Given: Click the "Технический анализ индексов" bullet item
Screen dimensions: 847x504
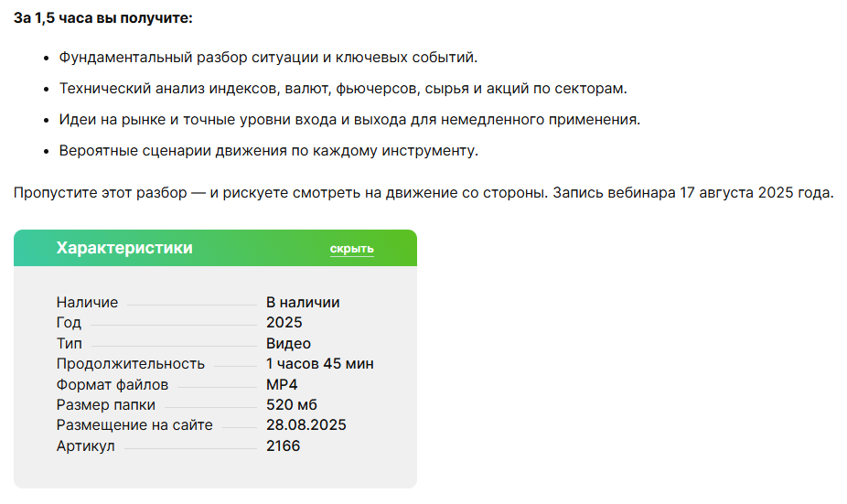Looking at the screenshot, I should (x=342, y=89).
